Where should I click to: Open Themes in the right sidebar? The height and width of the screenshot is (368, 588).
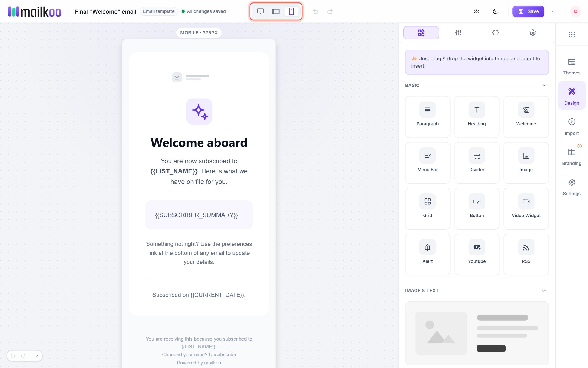click(x=572, y=67)
